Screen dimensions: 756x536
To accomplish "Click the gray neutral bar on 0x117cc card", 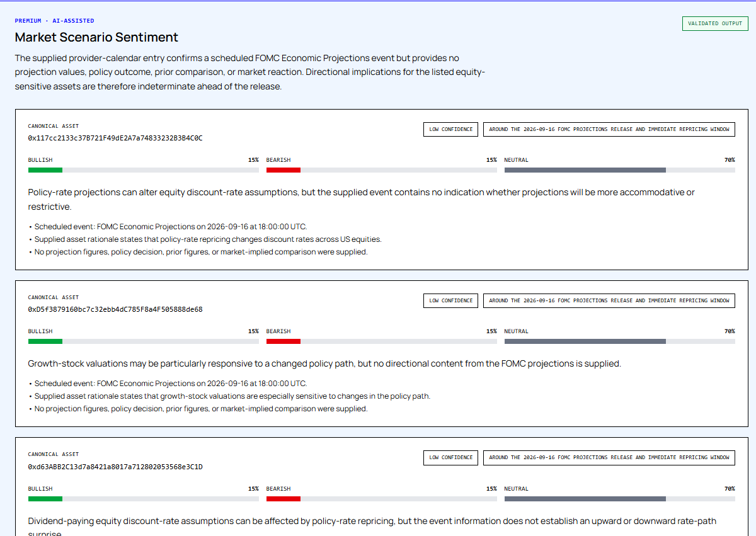I will [x=585, y=170].
